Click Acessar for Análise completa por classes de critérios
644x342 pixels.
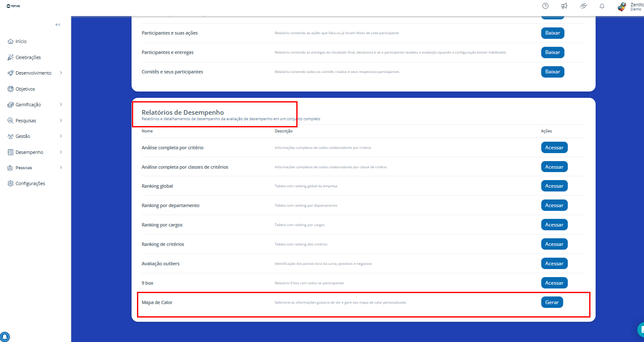click(554, 167)
